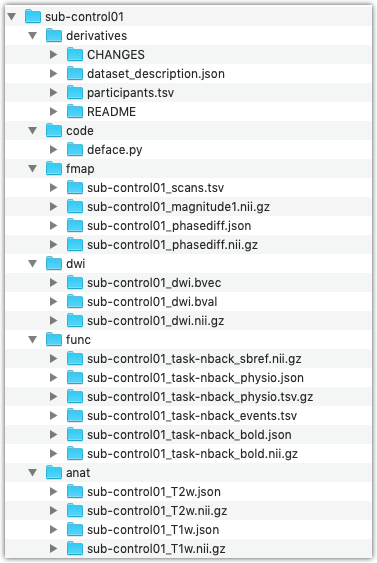The image size is (377, 563).
Task: Select sub-control01_scans.tsv row
Action: click(x=188, y=187)
